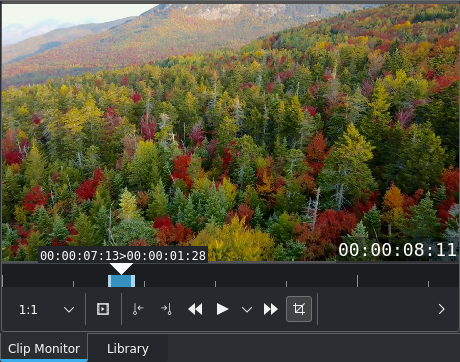Viewport: 460px width, 362px height.
Task: Click the white playhead marker on ruler
Action: tap(121, 268)
